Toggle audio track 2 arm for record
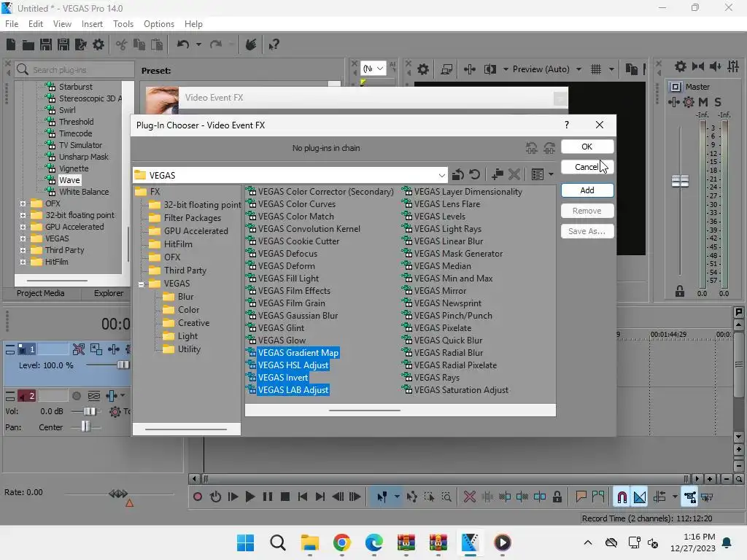The width and height of the screenshot is (747, 560). 76,396
